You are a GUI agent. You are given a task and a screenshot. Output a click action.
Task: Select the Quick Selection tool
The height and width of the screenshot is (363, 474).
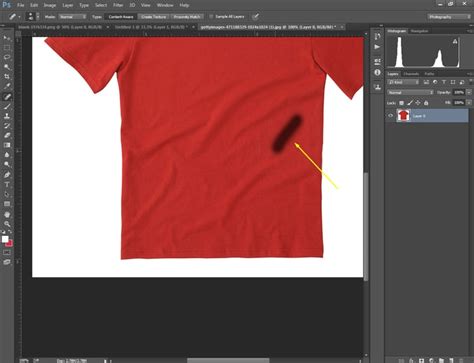[x=7, y=67]
